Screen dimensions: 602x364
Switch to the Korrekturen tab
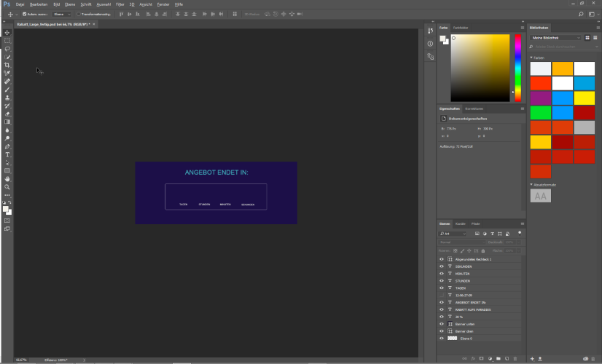(474, 108)
